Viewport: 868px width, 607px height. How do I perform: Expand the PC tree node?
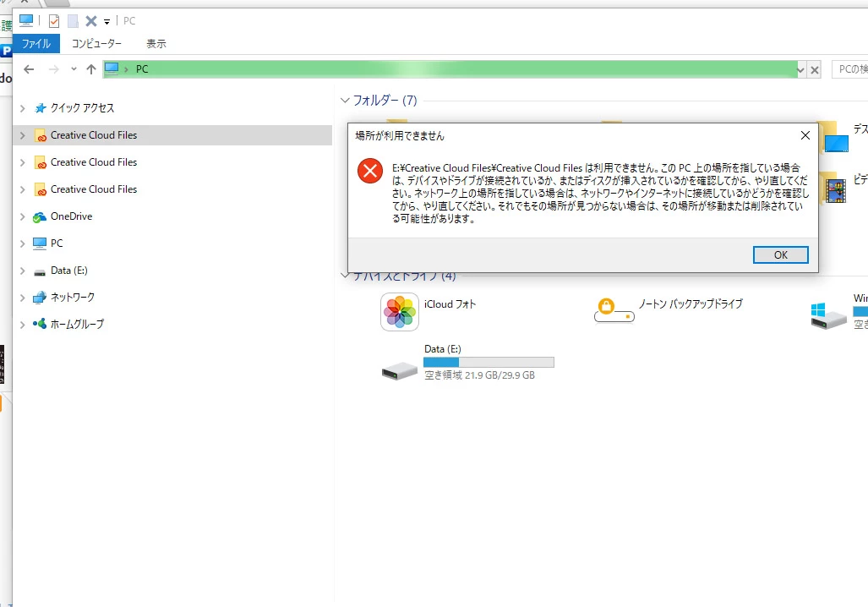(x=23, y=244)
